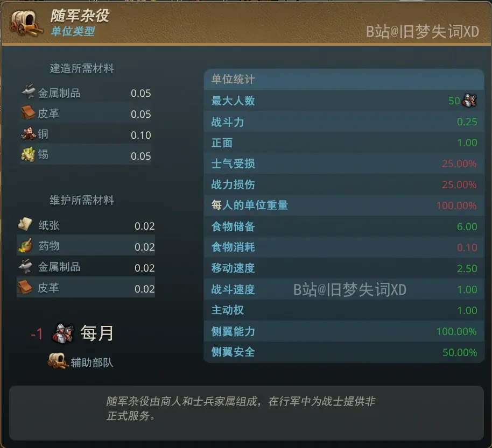Viewport: 492px width, 448px height.
Task: Select the 侧翼安全 stat row
Action: [x=344, y=352]
